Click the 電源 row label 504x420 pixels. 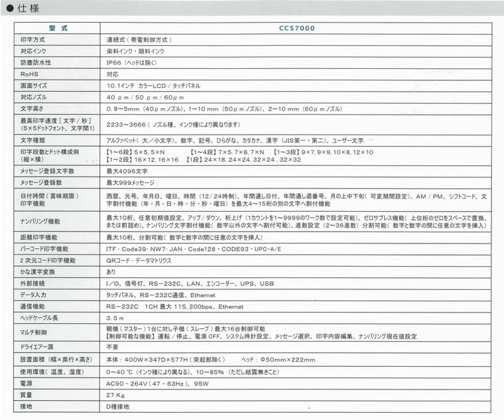click(x=27, y=384)
